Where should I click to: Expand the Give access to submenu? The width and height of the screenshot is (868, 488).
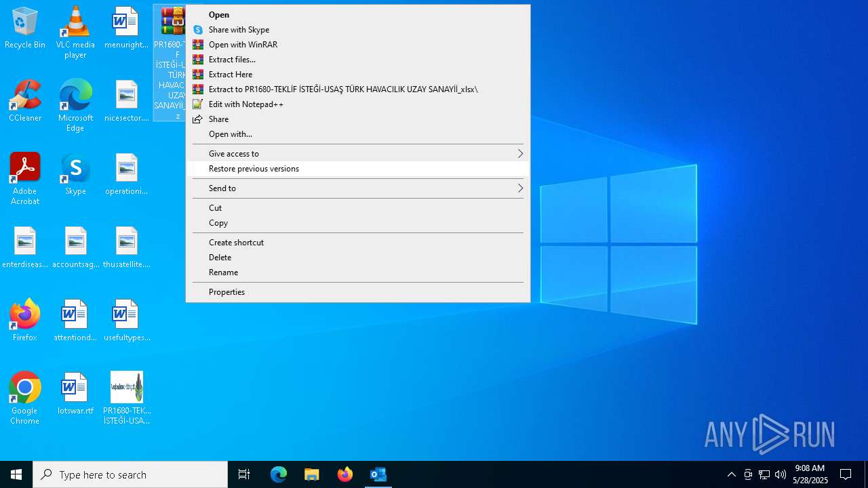tap(358, 154)
